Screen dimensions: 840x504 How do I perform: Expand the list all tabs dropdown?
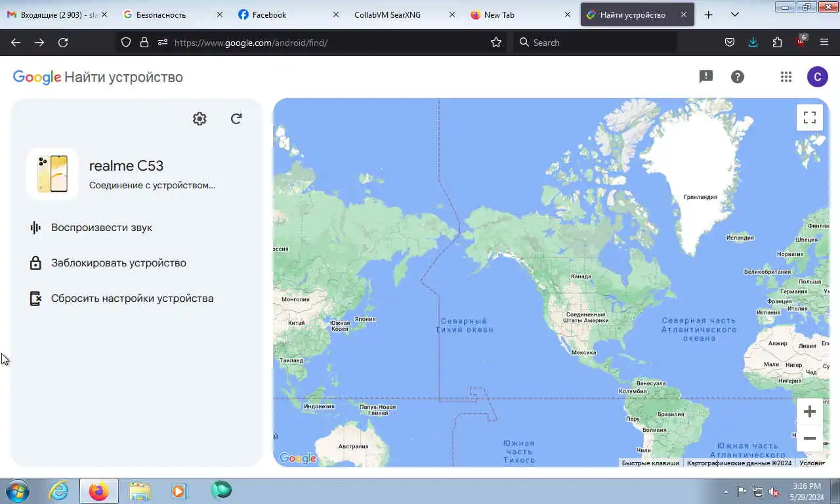[x=735, y=14]
